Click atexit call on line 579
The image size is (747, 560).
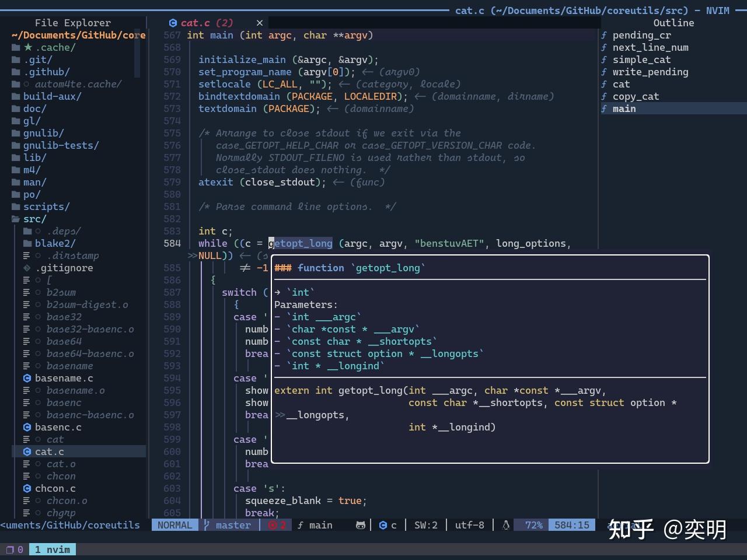click(x=215, y=182)
